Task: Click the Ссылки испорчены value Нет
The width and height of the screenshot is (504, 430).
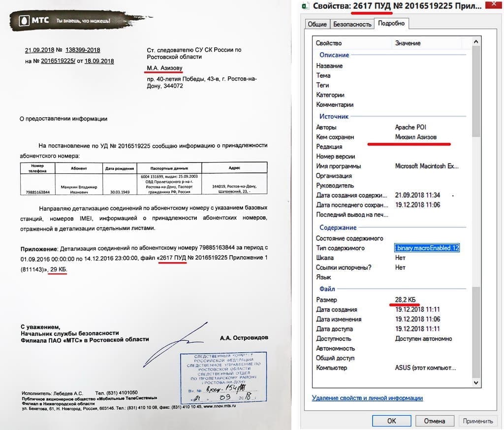Action: coord(400,267)
